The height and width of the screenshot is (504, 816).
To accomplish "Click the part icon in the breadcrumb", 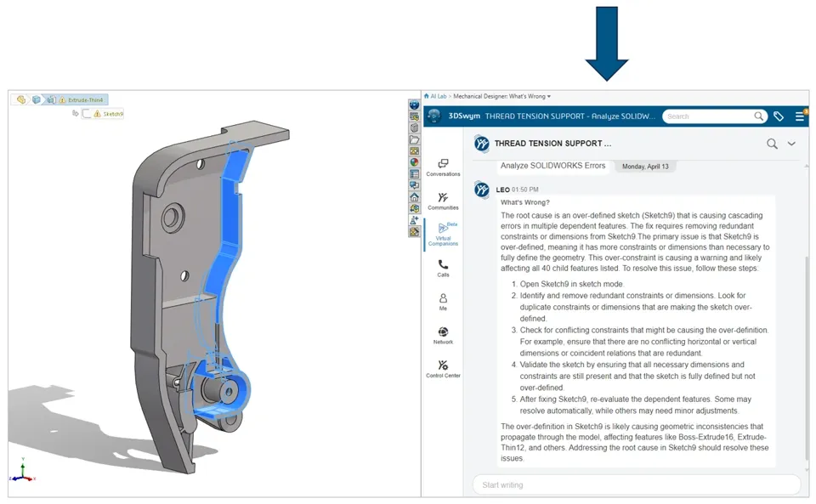I will click(x=20, y=99).
